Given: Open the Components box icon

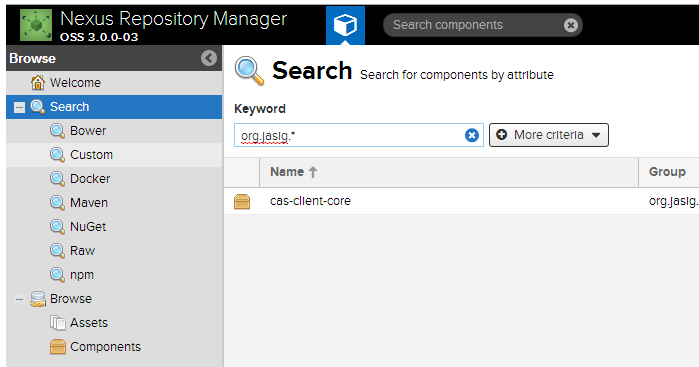Looking at the screenshot, I should (58, 347).
